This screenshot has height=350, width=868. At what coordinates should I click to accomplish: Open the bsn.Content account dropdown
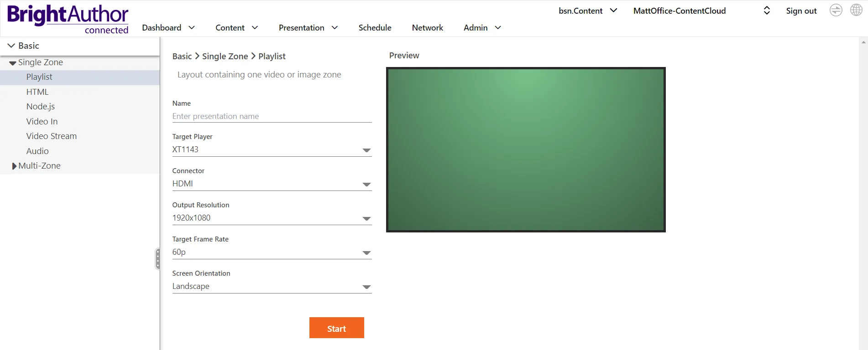coord(588,10)
